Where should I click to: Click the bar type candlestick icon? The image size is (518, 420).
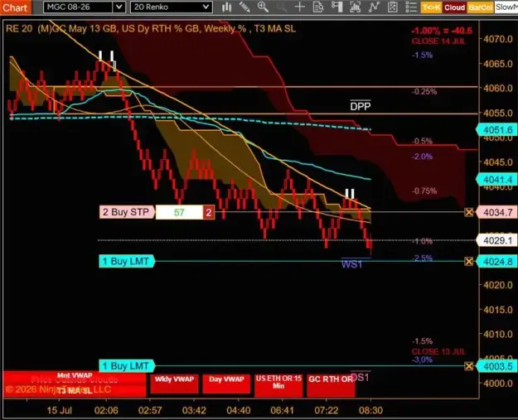(226, 7)
